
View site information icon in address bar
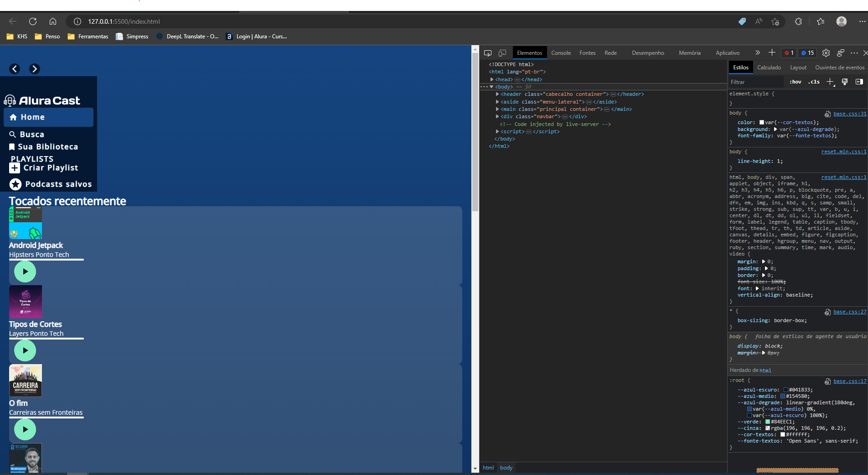(77, 21)
